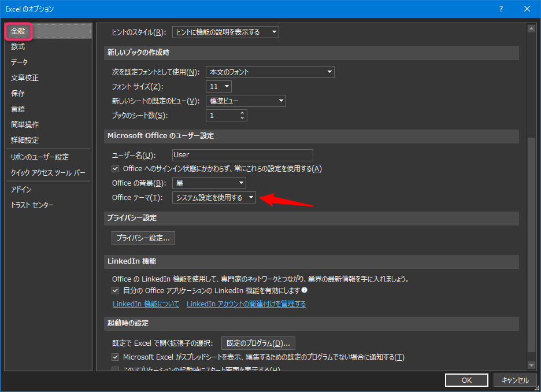Open LinkedIn アカウントの関連付けを管理する link
This screenshot has width=541, height=392.
point(246,304)
